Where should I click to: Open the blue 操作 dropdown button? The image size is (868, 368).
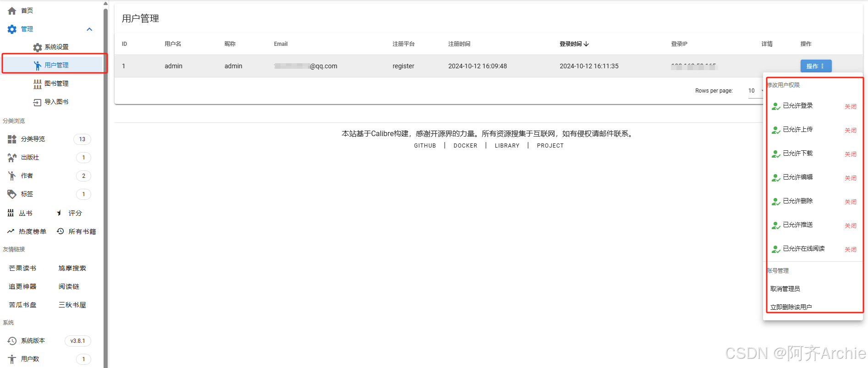point(816,66)
